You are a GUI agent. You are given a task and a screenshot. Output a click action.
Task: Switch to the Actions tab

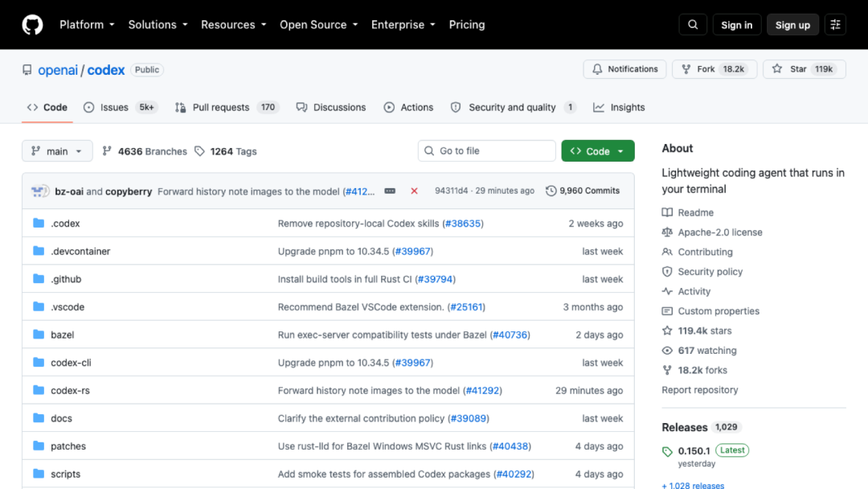pos(408,108)
